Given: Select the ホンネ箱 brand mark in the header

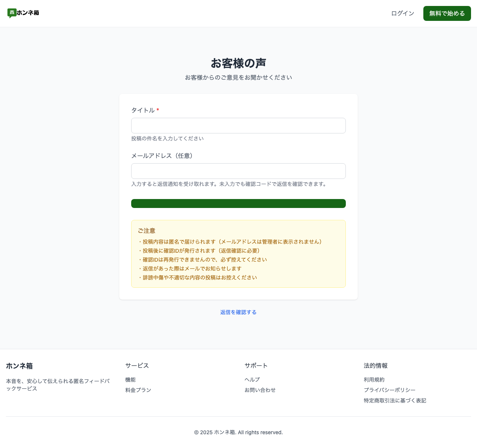Looking at the screenshot, I should coord(23,13).
